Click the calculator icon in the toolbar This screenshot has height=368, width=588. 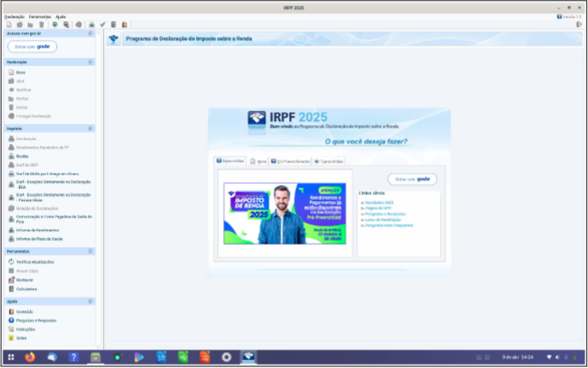pyautogui.click(x=113, y=25)
